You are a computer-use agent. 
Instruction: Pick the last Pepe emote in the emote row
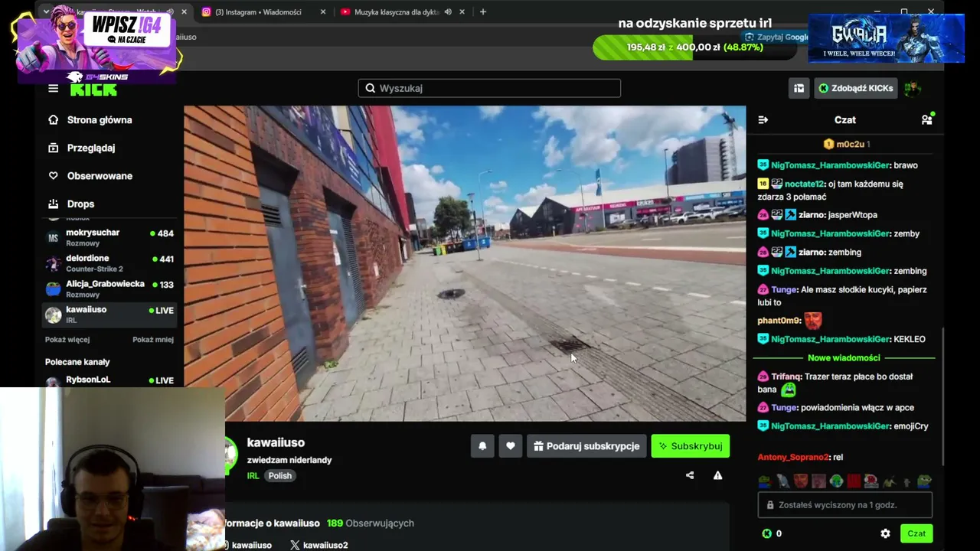tap(925, 481)
